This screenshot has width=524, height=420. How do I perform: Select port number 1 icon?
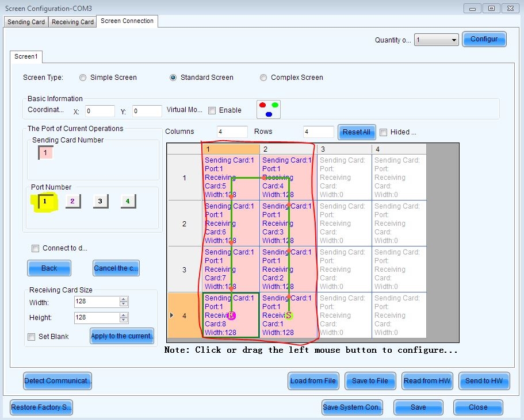(44, 202)
